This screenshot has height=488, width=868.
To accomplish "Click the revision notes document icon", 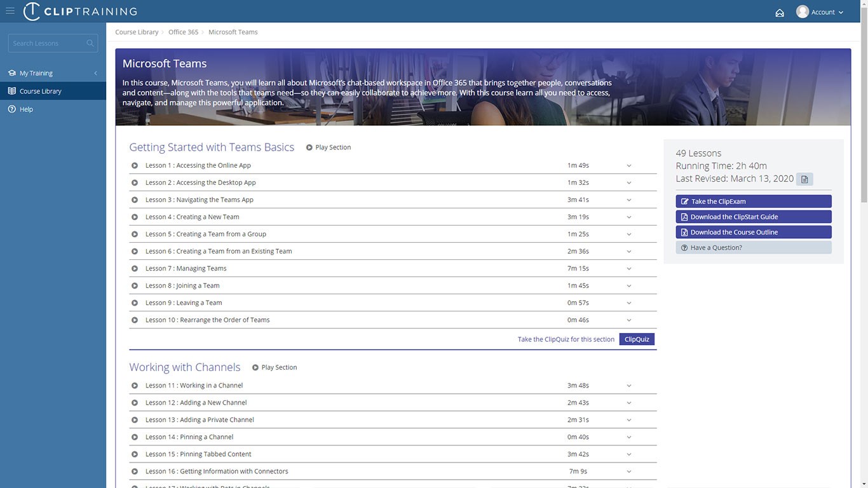I will click(x=804, y=179).
